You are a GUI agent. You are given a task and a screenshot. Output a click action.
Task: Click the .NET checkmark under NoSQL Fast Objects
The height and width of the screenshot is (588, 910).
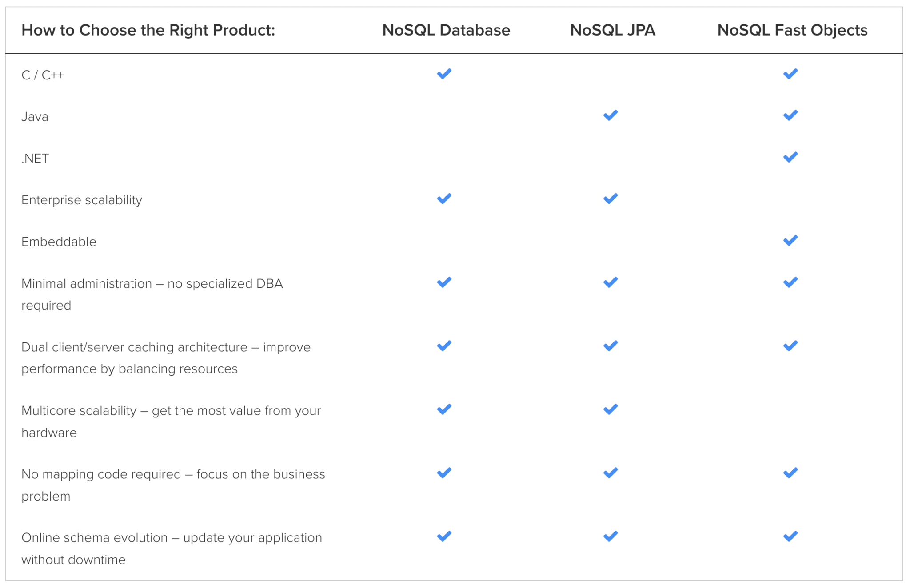click(x=790, y=157)
